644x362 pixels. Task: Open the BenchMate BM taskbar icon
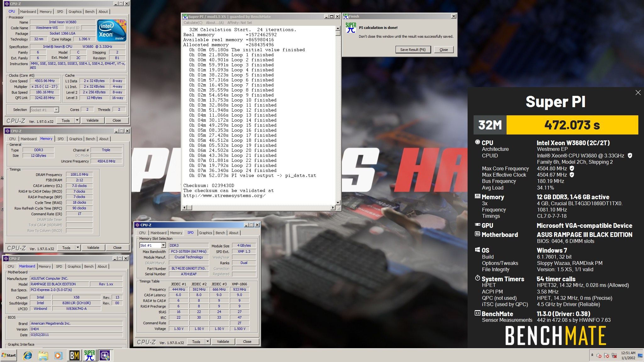[74, 355]
